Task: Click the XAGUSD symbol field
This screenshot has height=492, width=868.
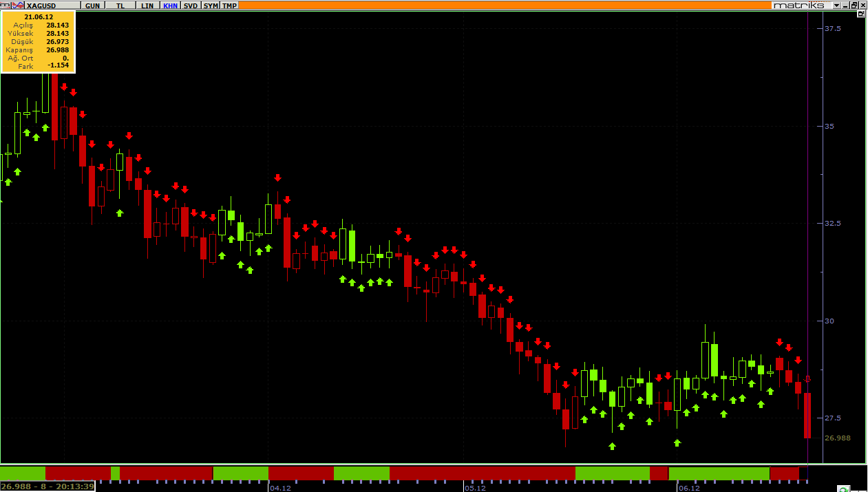Action: 52,6
